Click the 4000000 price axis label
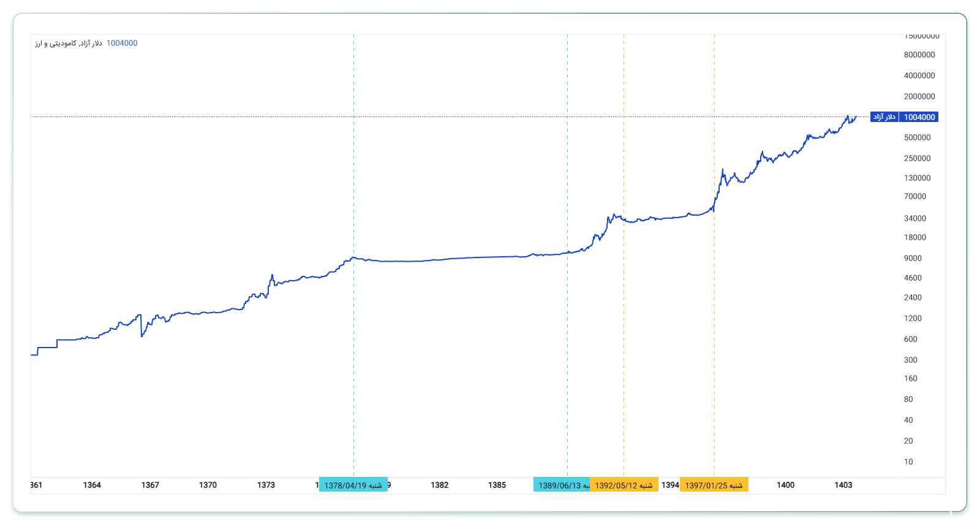Screen dimensions: 980x529 (919, 75)
